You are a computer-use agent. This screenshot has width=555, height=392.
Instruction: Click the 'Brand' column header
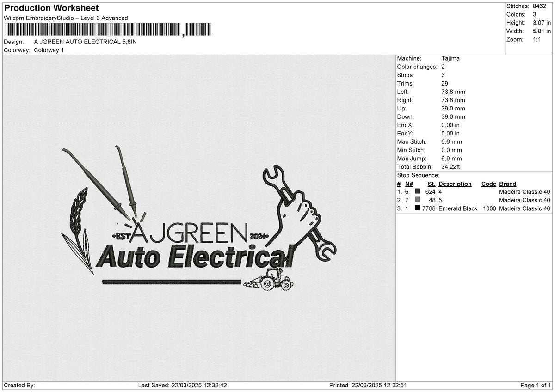[x=508, y=184]
